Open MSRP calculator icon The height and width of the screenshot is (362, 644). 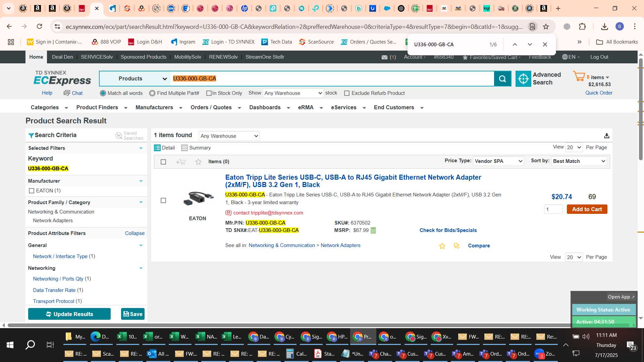(x=373, y=231)
